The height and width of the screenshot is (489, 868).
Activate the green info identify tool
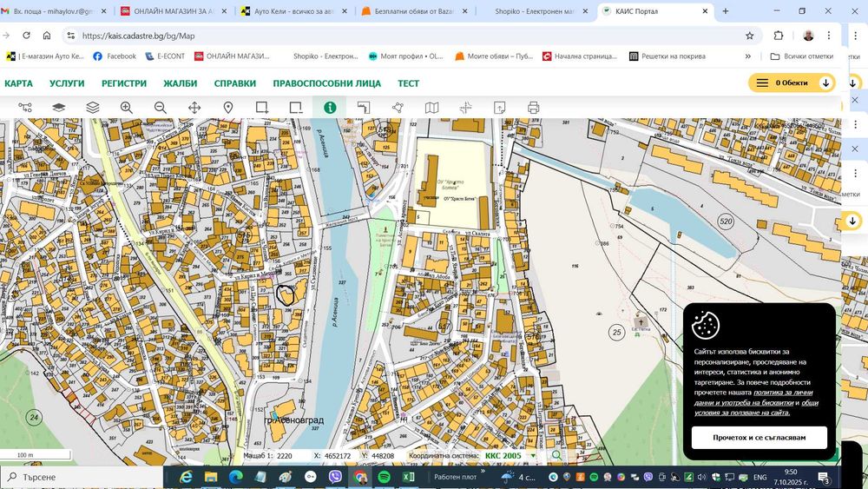tap(330, 108)
